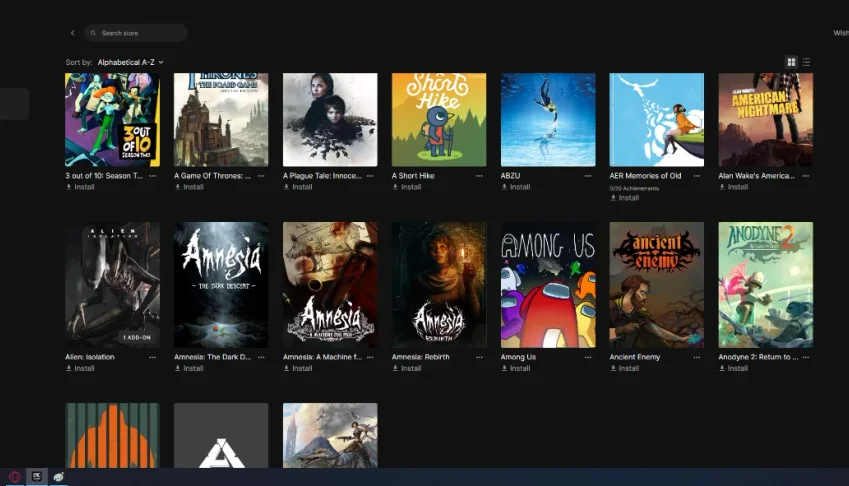849x486 pixels.
Task: Install Among Us
Action: pos(515,369)
